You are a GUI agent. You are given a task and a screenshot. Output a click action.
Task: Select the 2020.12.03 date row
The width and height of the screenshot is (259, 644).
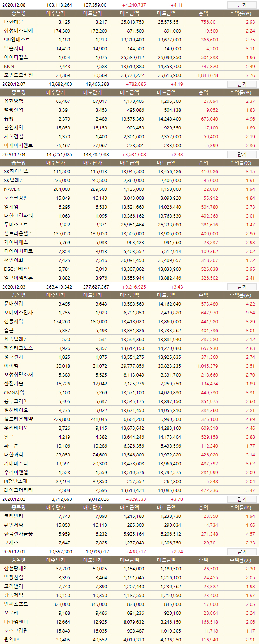click(x=129, y=287)
